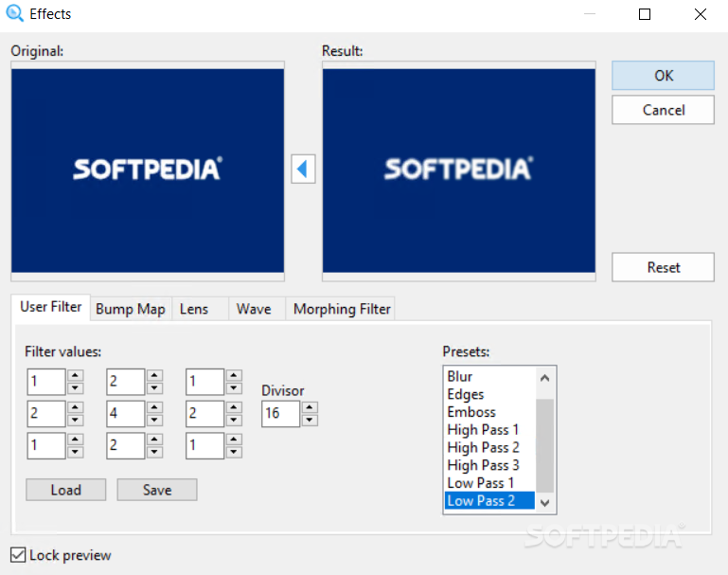Select the Emboss preset

tap(489, 412)
